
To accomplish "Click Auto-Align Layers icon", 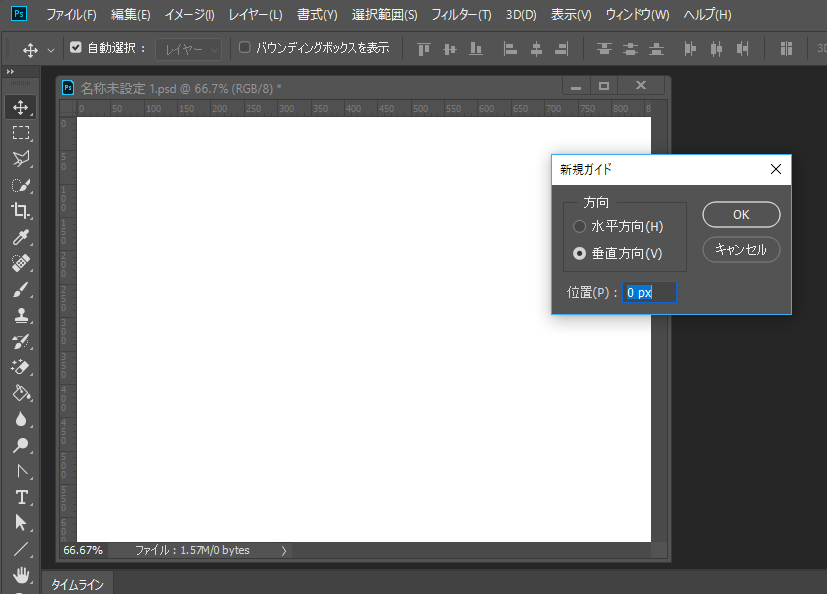I will coord(786,49).
